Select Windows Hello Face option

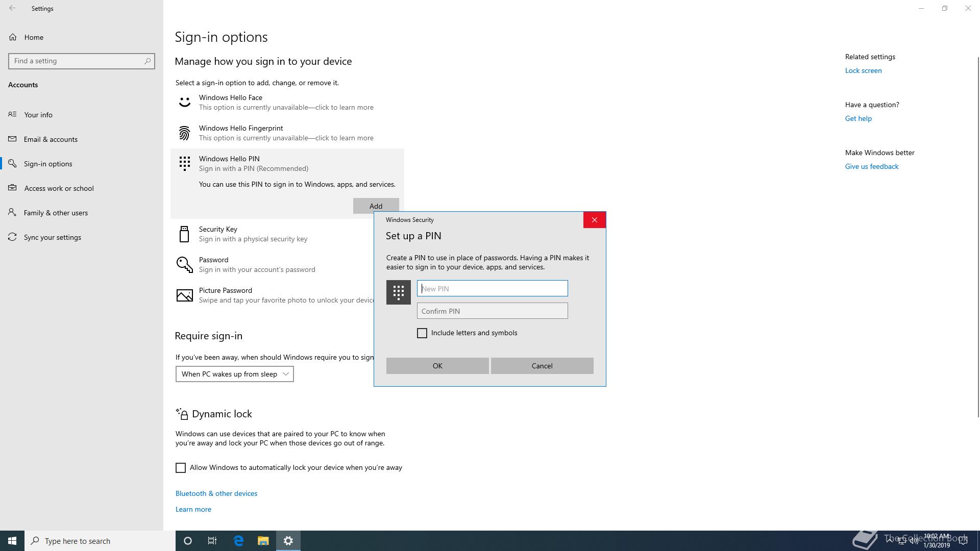287,102
